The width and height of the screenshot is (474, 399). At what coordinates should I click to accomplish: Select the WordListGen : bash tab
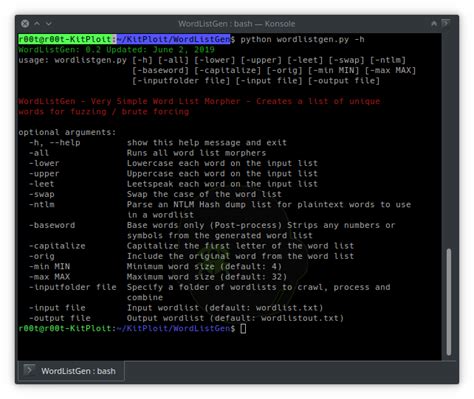[71, 371]
